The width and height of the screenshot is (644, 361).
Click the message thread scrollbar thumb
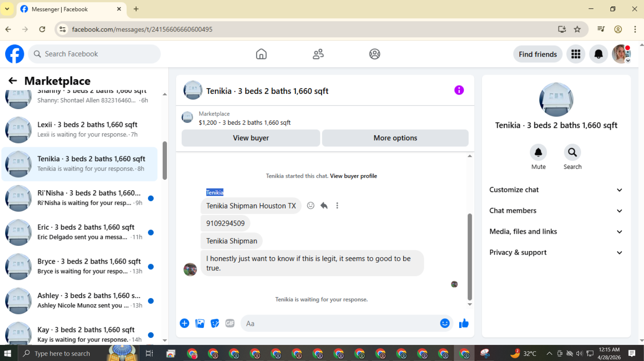coord(470,257)
